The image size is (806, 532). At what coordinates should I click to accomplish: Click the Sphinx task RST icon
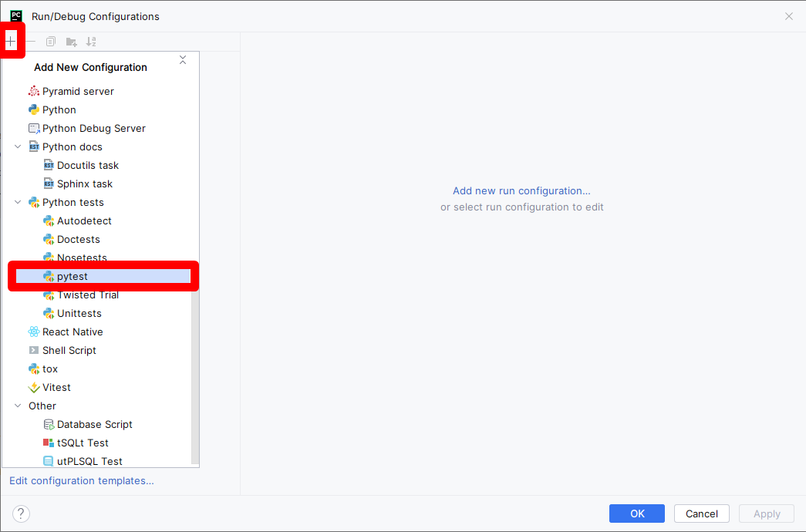pos(49,184)
